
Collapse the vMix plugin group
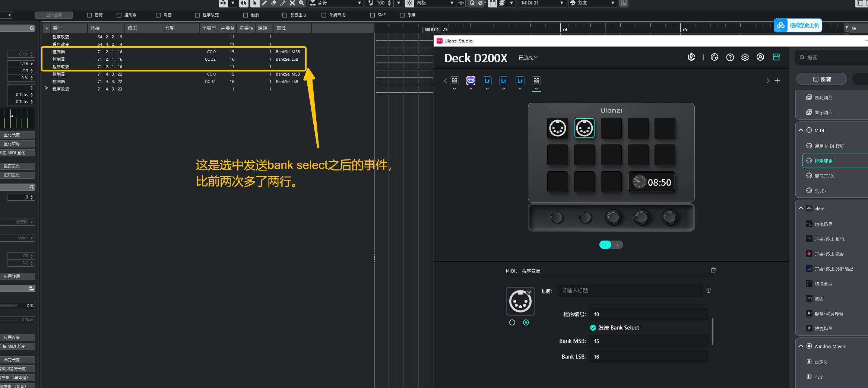coord(801,208)
